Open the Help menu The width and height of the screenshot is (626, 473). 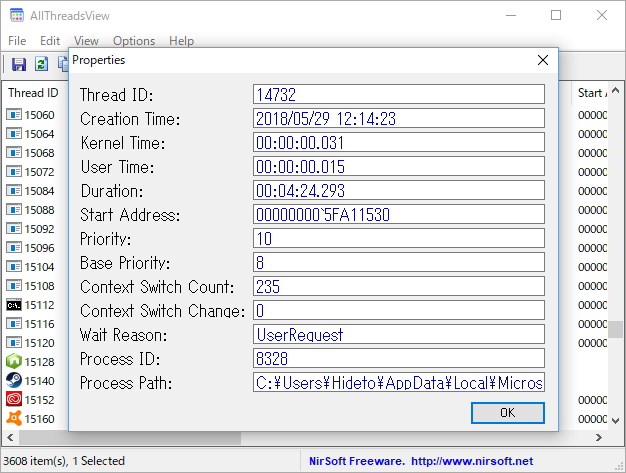pos(181,41)
